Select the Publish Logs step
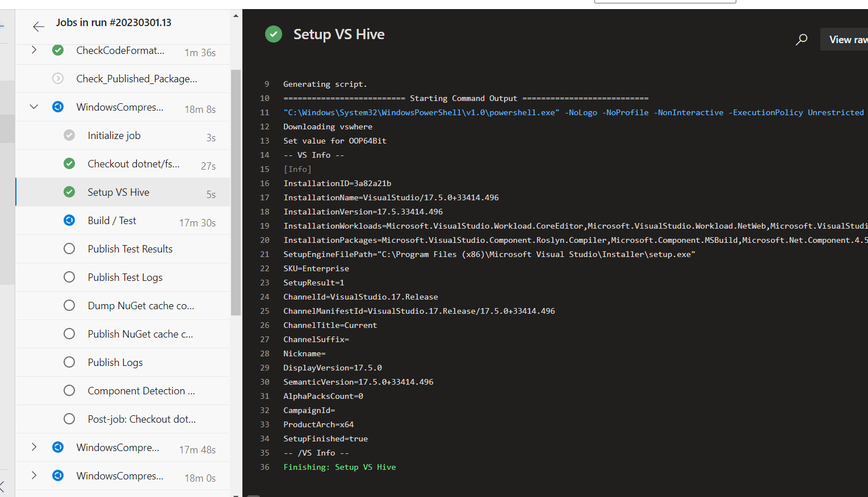Screen dimensions: 868x497 point(123,363)
